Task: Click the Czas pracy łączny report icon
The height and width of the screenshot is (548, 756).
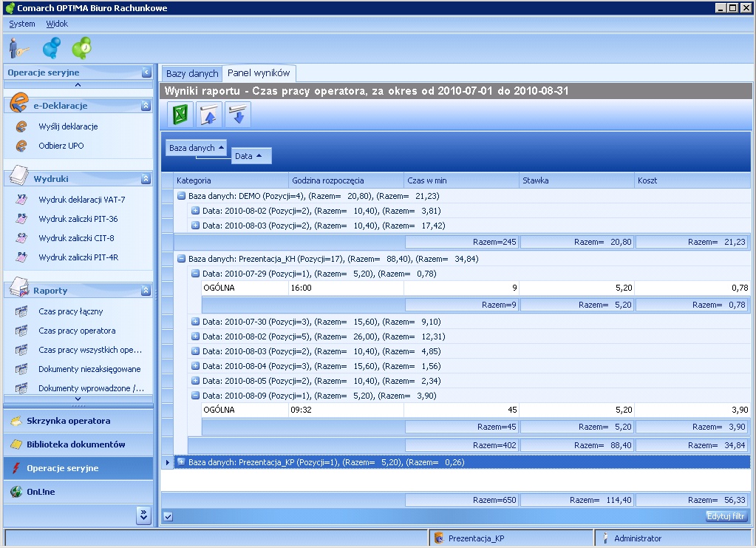Action: [x=21, y=311]
